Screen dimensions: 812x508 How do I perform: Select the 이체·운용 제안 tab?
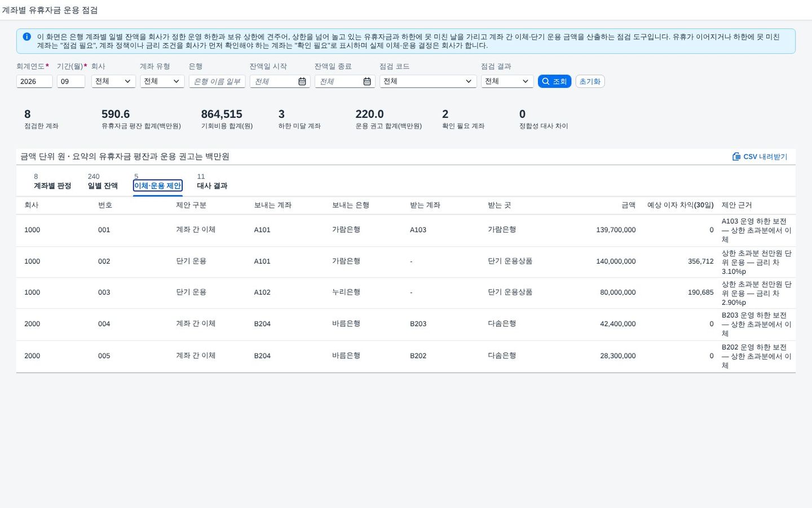click(158, 186)
